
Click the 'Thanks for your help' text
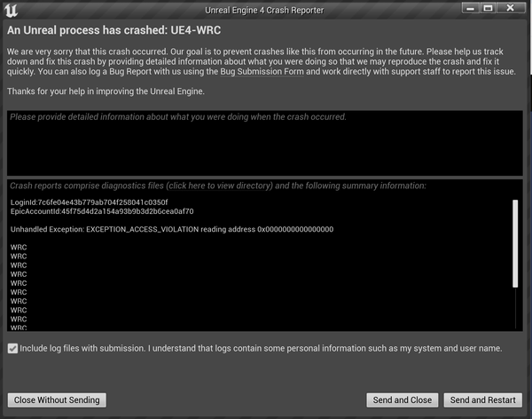coord(106,91)
